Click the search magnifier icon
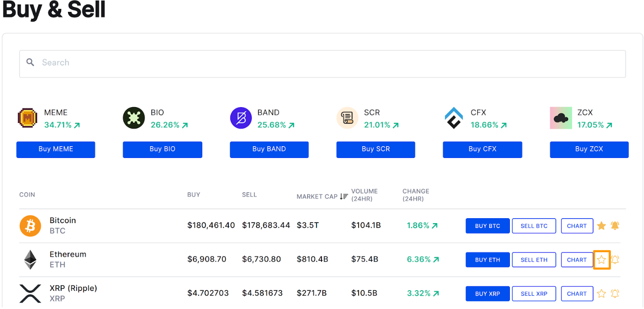The height and width of the screenshot is (309, 644). coord(30,63)
